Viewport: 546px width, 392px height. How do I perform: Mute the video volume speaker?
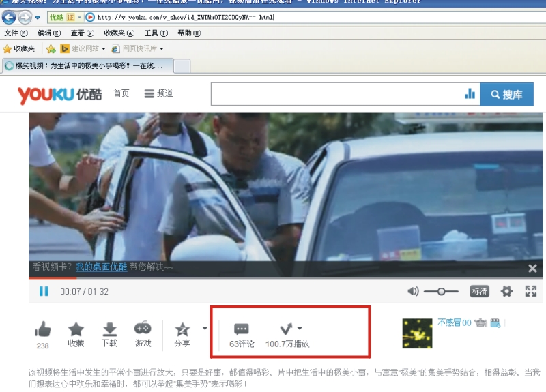[x=413, y=291]
